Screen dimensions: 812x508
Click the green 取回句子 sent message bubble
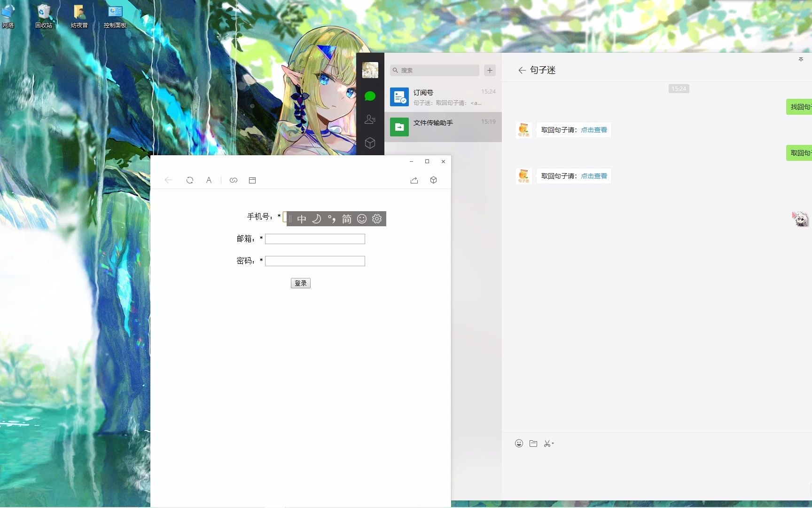coord(799,153)
